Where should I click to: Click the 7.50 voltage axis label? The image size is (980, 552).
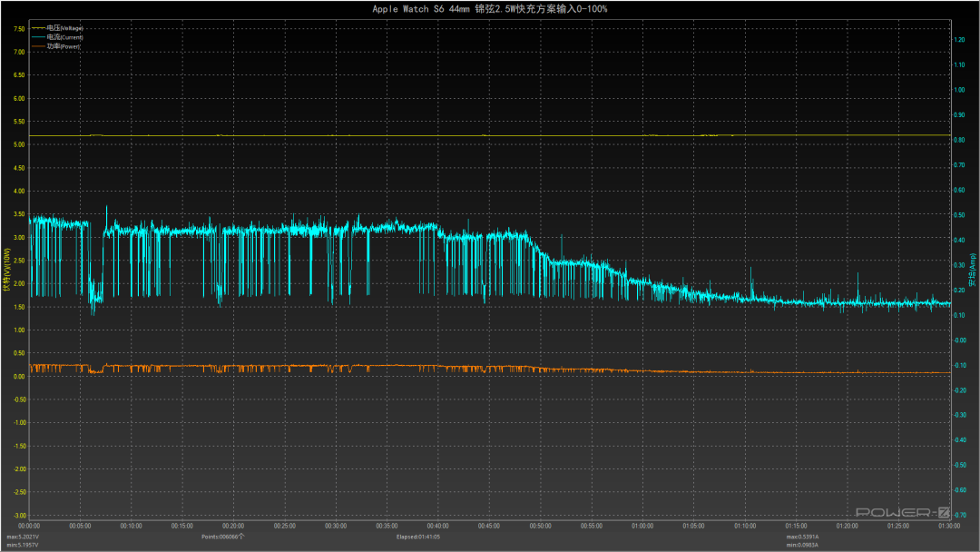coord(19,29)
